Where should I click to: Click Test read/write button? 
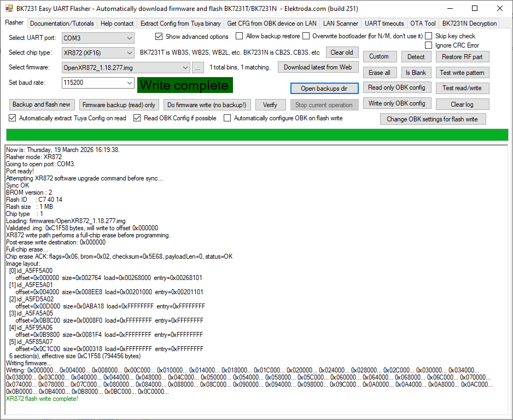pos(462,88)
